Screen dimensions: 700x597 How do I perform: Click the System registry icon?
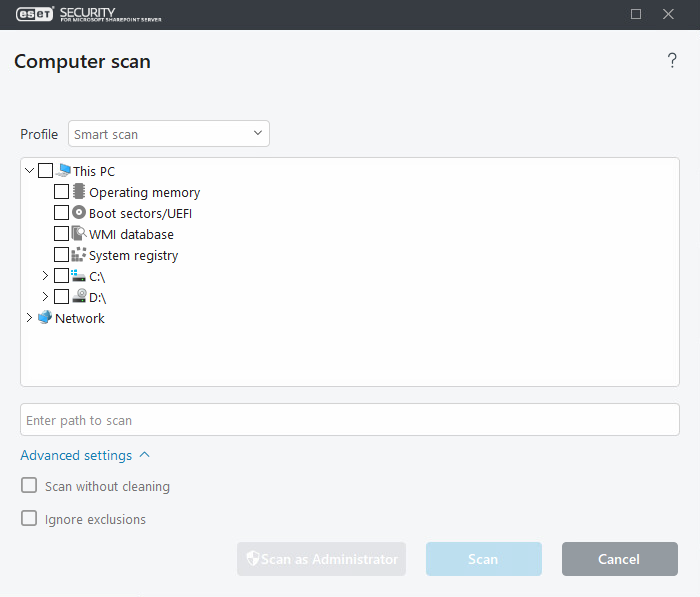pyautogui.click(x=79, y=255)
